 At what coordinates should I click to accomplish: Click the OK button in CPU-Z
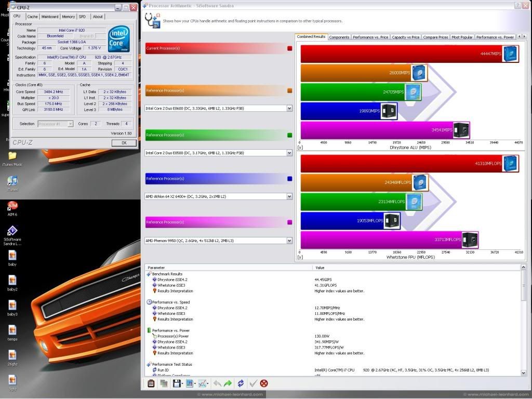coord(124,142)
